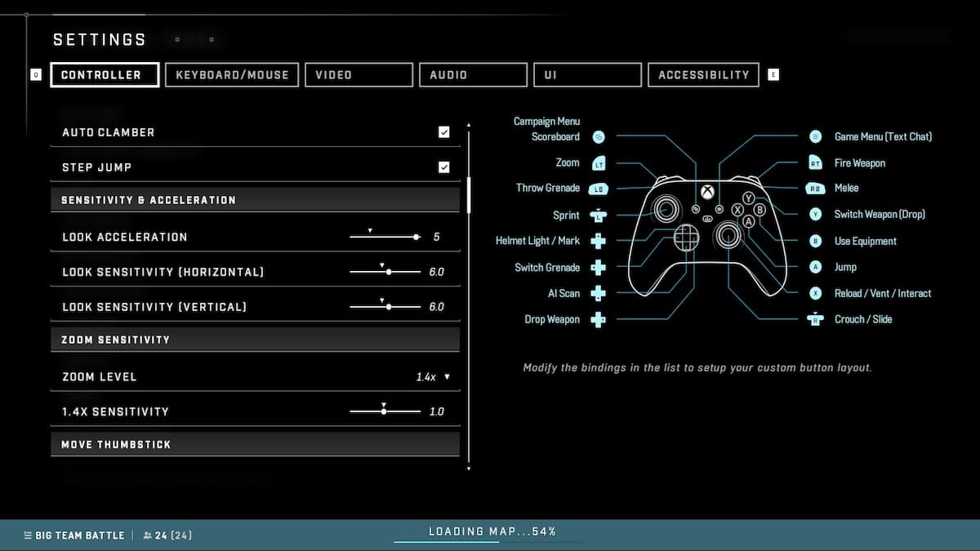Image resolution: width=980 pixels, height=551 pixels.
Task: Click the D-pad AI Scan binding icon
Action: [x=598, y=293]
